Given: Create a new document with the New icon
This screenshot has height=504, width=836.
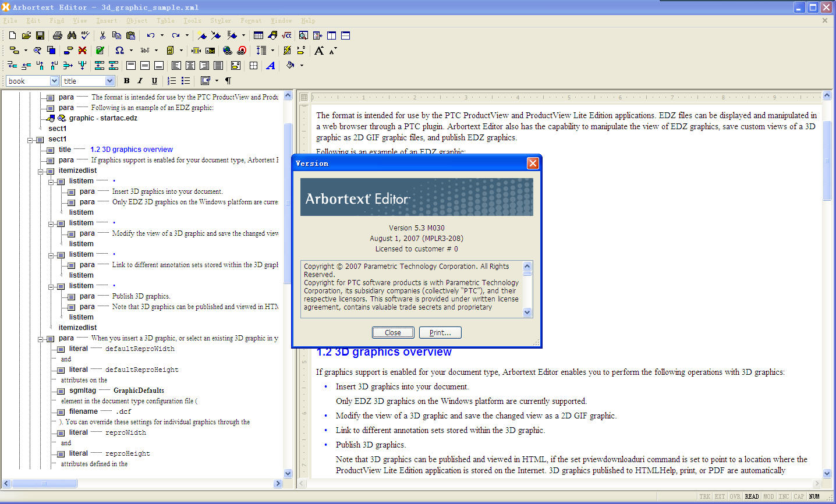Looking at the screenshot, I should click(x=12, y=36).
